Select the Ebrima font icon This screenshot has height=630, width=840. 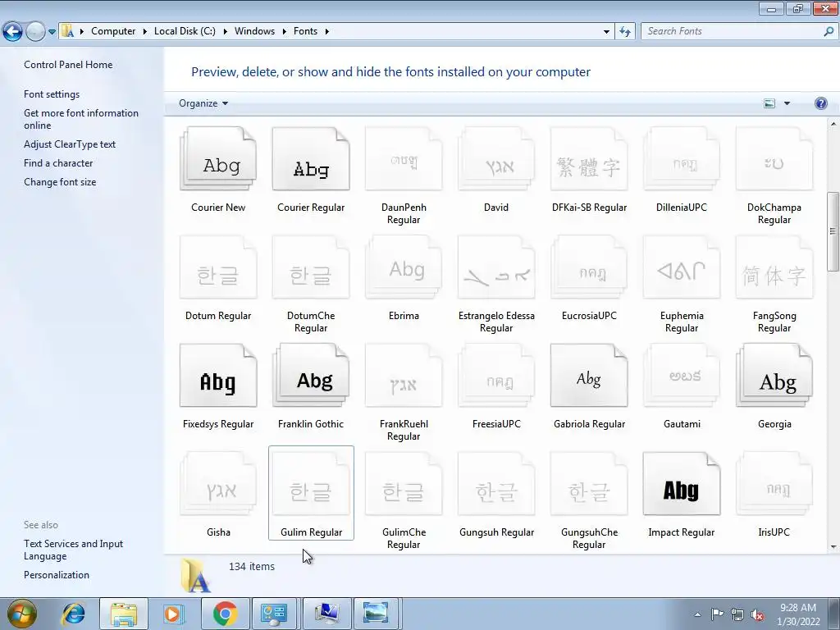click(x=404, y=267)
